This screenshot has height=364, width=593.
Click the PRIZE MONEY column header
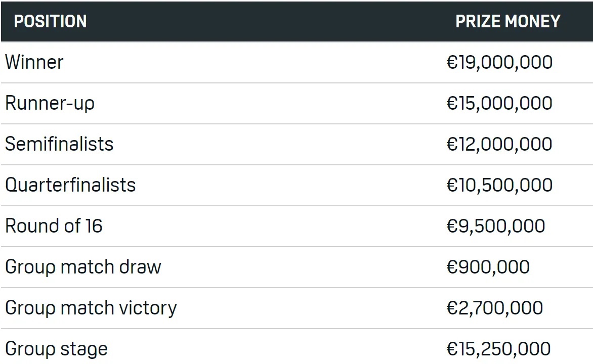pos(507,21)
